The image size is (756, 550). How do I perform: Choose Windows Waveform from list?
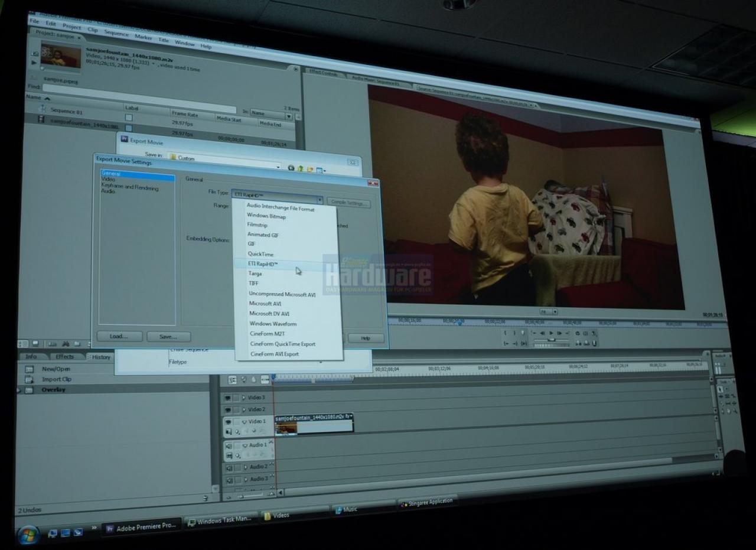point(273,324)
